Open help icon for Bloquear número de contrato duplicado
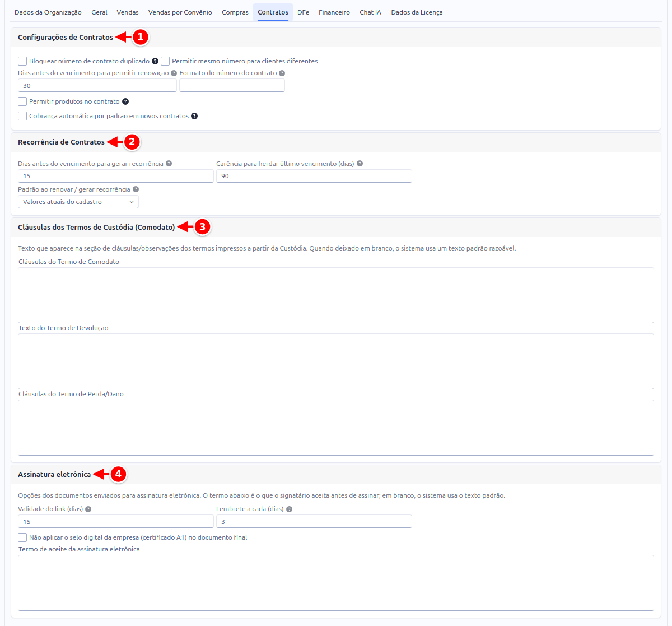Image resolution: width=672 pixels, height=626 pixels. click(x=155, y=61)
